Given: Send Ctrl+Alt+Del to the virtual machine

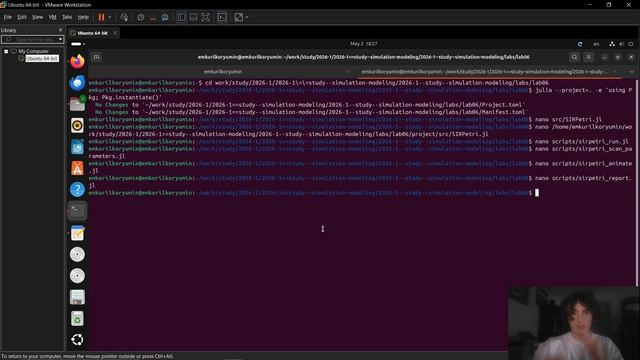Looking at the screenshot, I should pyautogui.click(x=124, y=17).
